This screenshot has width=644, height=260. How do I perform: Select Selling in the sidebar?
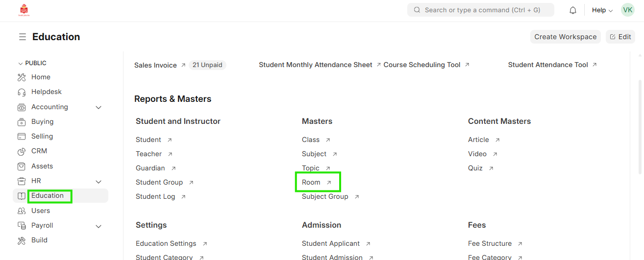click(42, 137)
